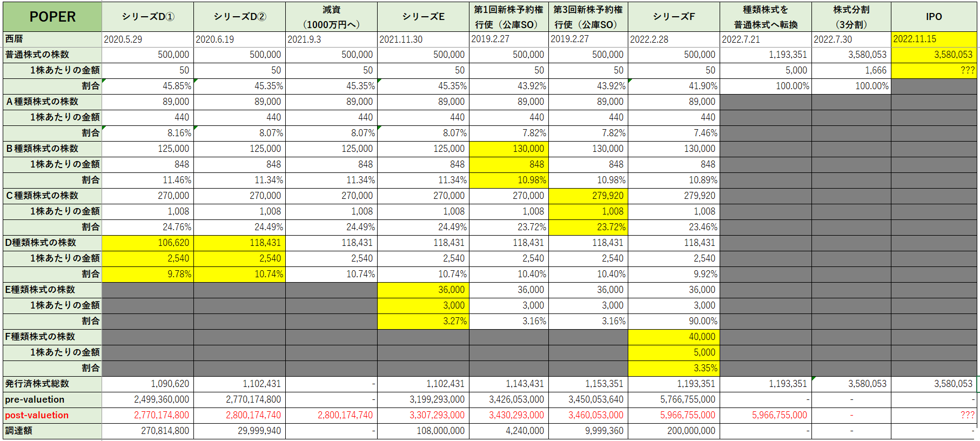Select the F種類株式の株数 row label
980x441 pixels.
tap(52, 337)
